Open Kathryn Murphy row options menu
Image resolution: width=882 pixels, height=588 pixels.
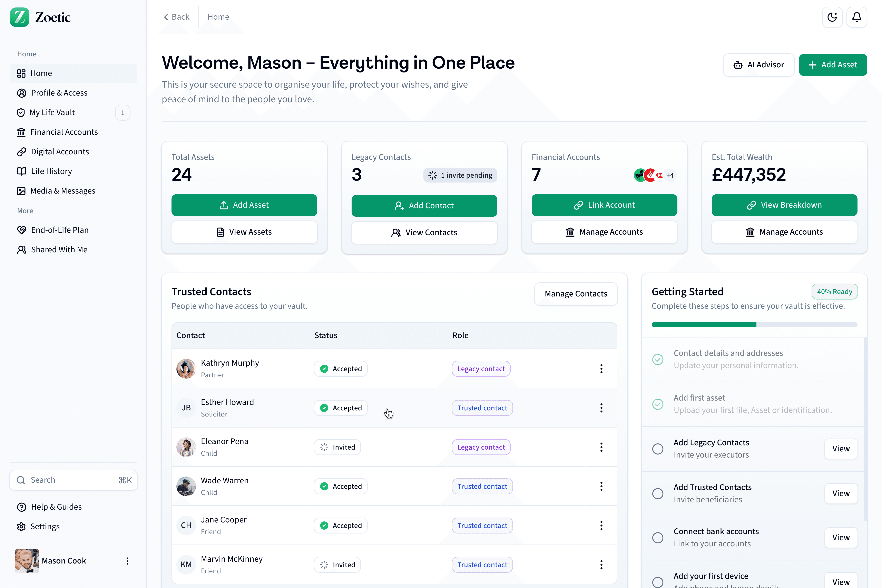601,369
